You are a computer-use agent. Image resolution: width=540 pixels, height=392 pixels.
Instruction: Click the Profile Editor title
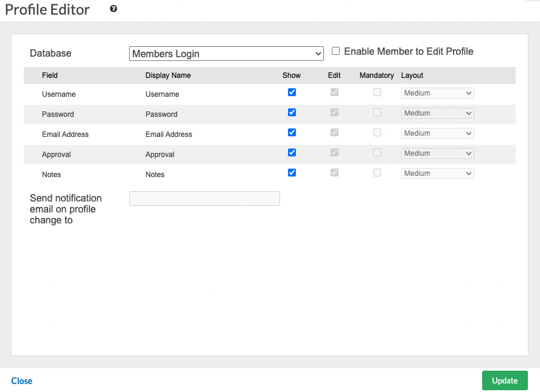[47, 9]
